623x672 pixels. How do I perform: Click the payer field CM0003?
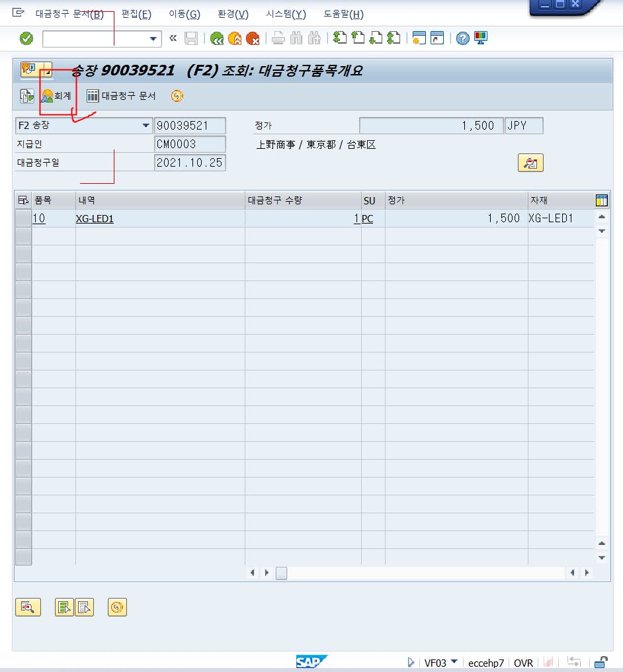pyautogui.click(x=190, y=144)
